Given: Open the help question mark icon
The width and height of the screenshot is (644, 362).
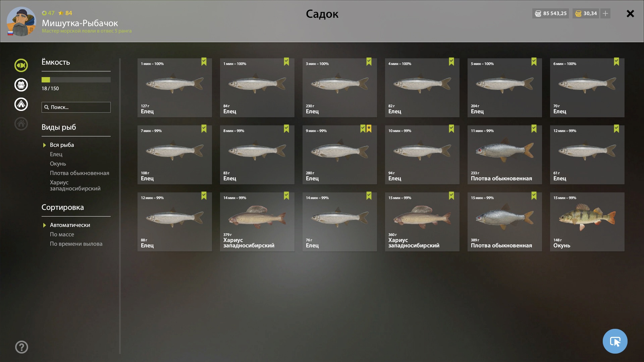Looking at the screenshot, I should click(x=21, y=347).
